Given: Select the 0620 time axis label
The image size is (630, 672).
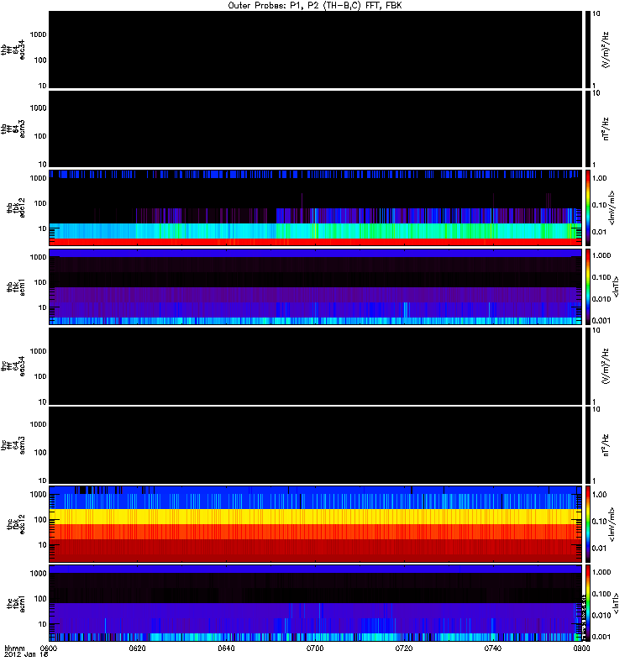Looking at the screenshot, I should [x=137, y=648].
